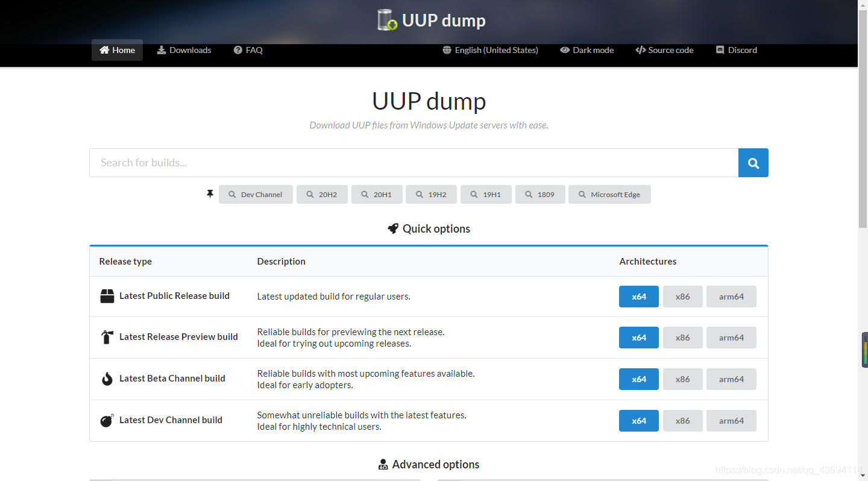Click the pin icon beside the quick searches
The width and height of the screenshot is (868, 481).
coord(210,194)
